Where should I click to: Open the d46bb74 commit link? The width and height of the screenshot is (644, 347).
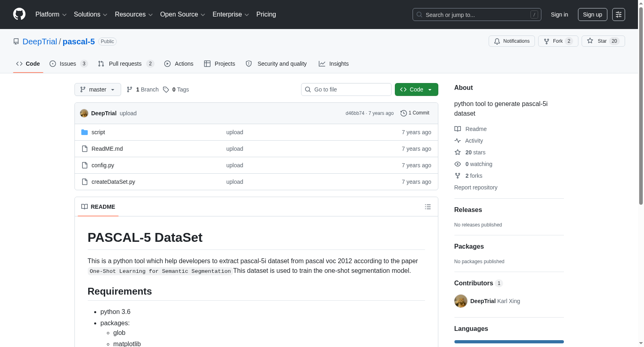355,113
